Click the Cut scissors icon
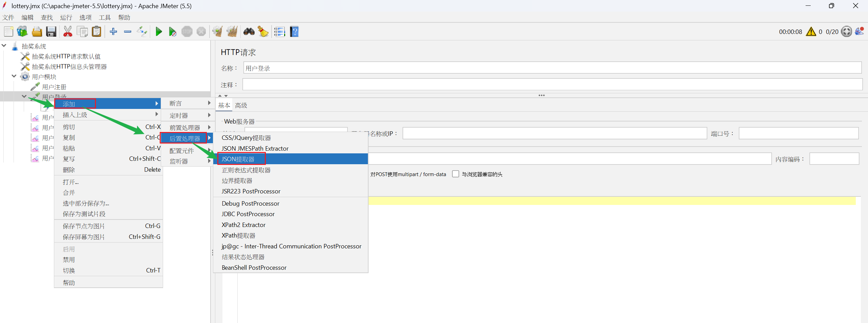The image size is (868, 323). 68,32
